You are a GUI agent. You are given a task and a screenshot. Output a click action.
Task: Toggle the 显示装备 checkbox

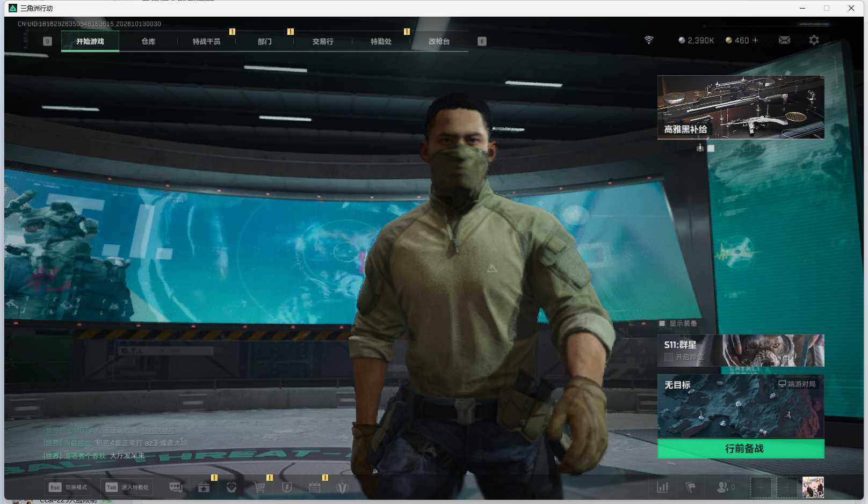tap(662, 323)
